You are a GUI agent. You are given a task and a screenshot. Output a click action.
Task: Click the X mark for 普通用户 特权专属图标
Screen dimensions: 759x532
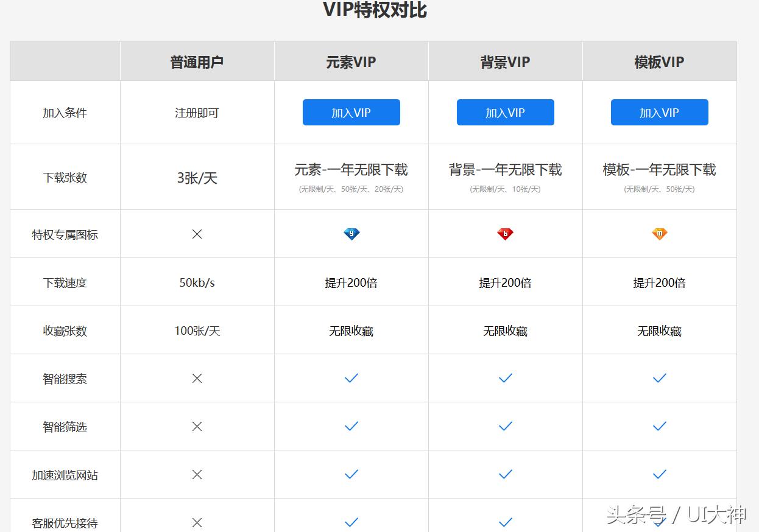tap(196, 234)
